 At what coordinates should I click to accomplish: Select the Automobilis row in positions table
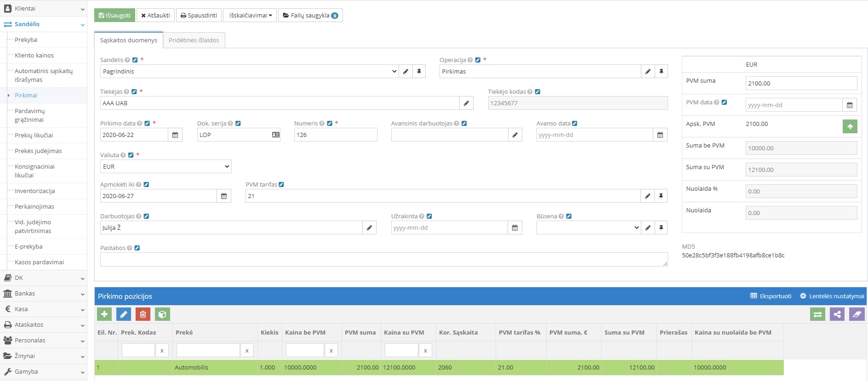tap(191, 368)
